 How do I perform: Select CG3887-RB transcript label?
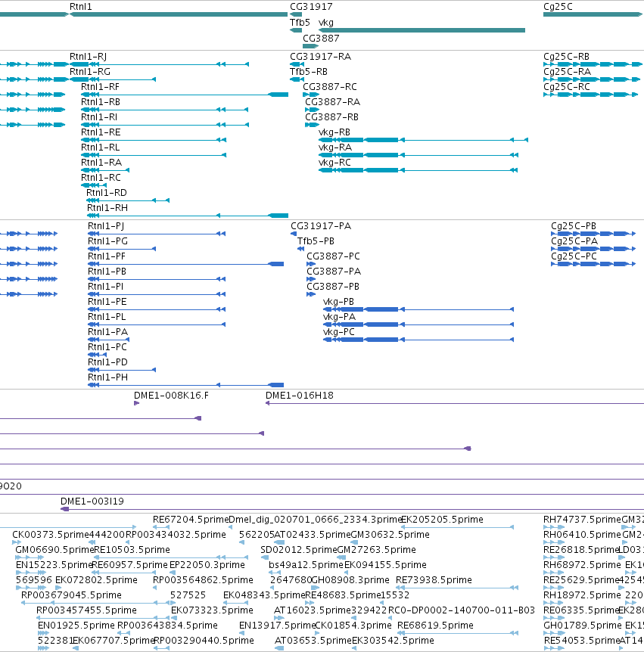coord(332,116)
